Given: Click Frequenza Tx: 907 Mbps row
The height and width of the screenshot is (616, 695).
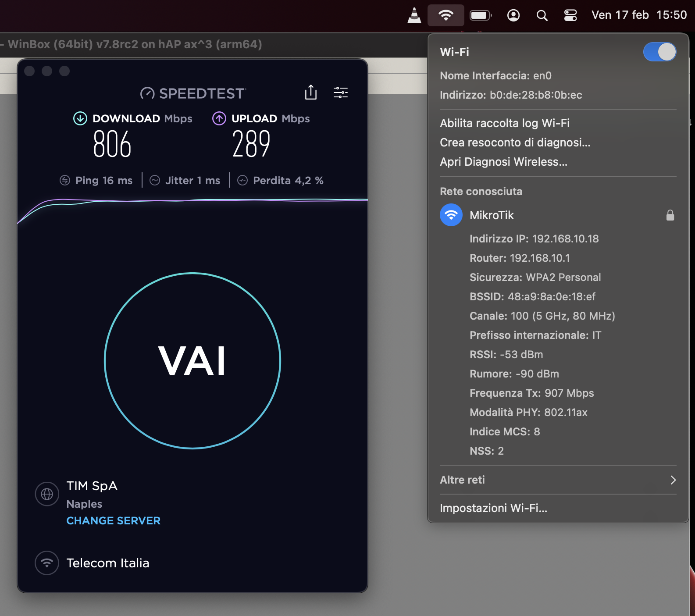Looking at the screenshot, I should [x=532, y=393].
